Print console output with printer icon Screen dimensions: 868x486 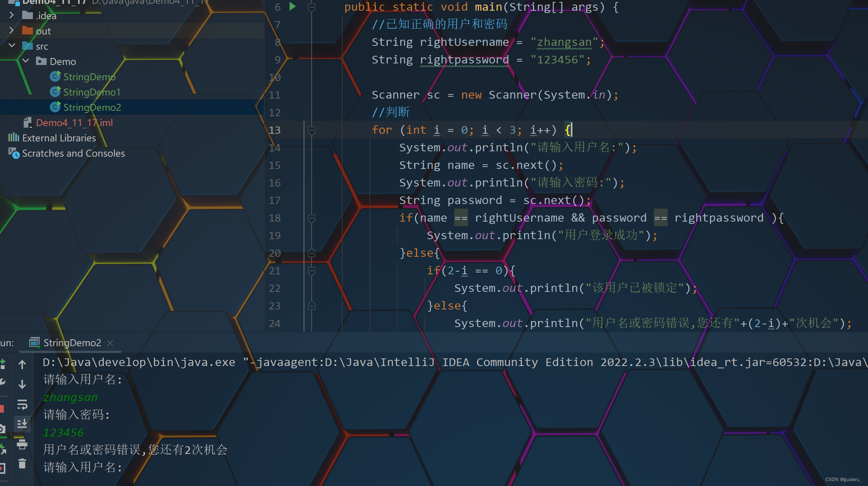pyautogui.click(x=22, y=444)
